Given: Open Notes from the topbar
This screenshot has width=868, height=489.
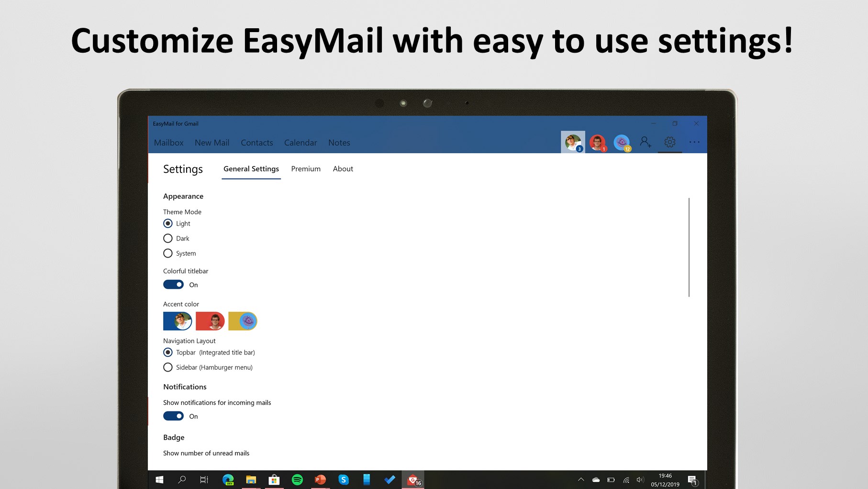Looking at the screenshot, I should (x=339, y=143).
